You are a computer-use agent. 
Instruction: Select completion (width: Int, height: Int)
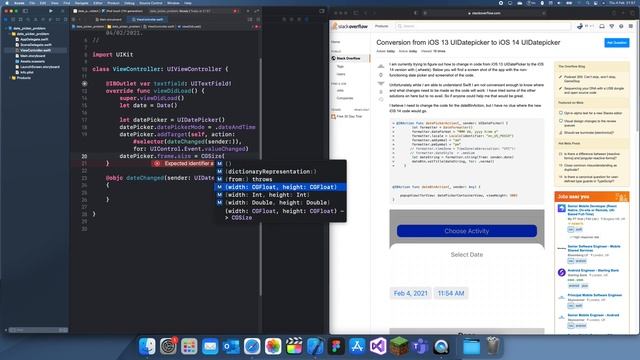pyautogui.click(x=280, y=195)
